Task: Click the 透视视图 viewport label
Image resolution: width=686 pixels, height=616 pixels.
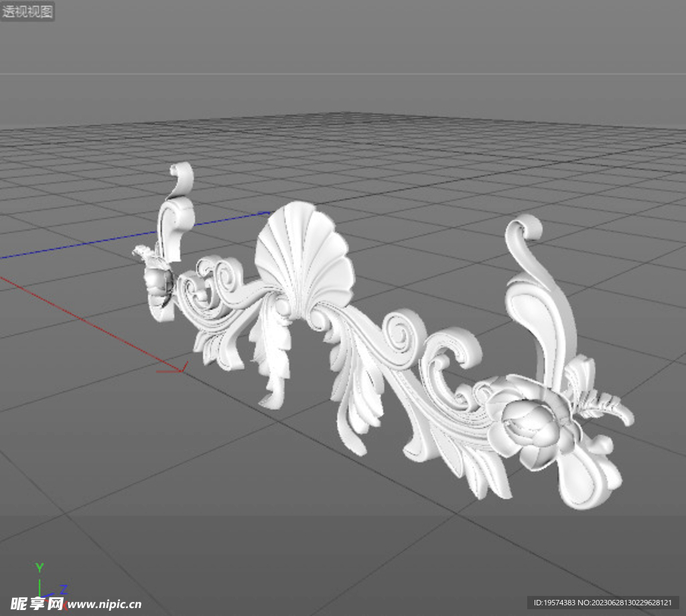Action: [27, 11]
